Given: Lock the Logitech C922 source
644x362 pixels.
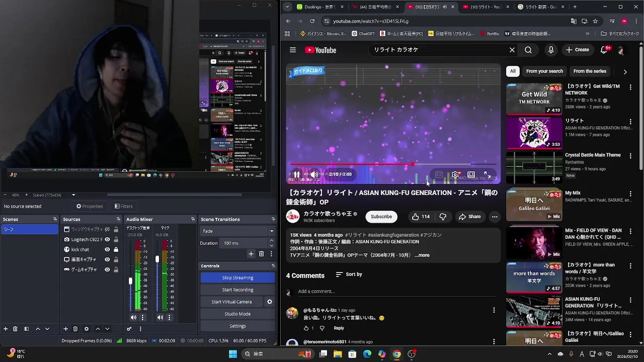Looking at the screenshot, I should pyautogui.click(x=116, y=239).
